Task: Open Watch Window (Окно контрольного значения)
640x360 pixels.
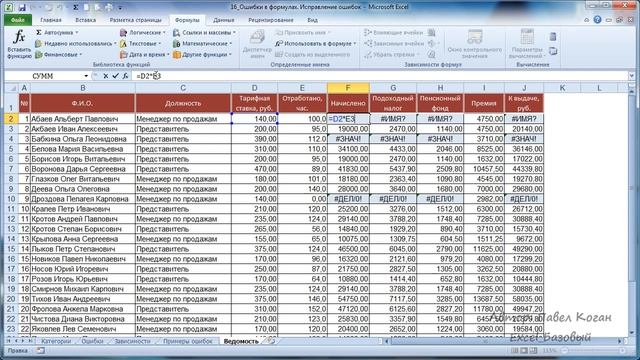Action: coord(475,44)
